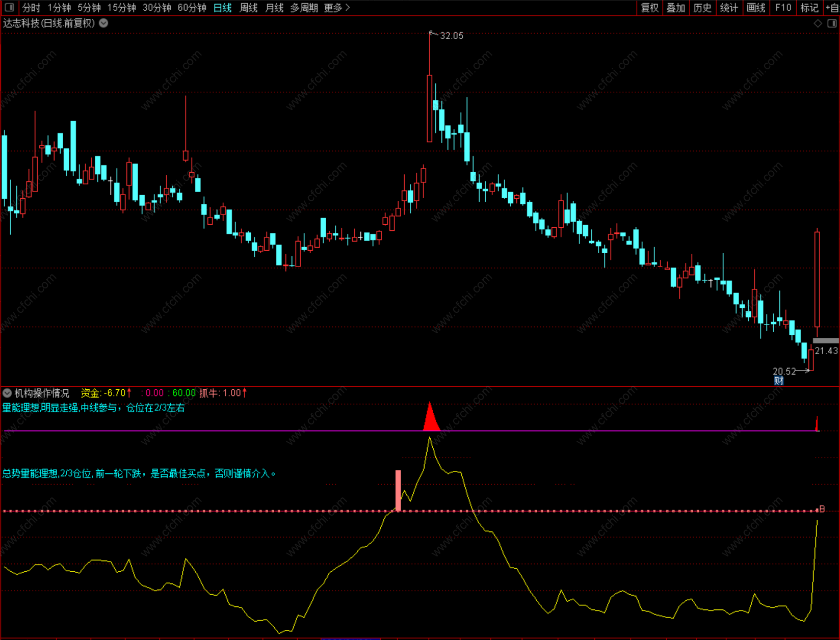Click the diamond icon at chart top-right
The image size is (840, 640).
pyautogui.click(x=818, y=23)
